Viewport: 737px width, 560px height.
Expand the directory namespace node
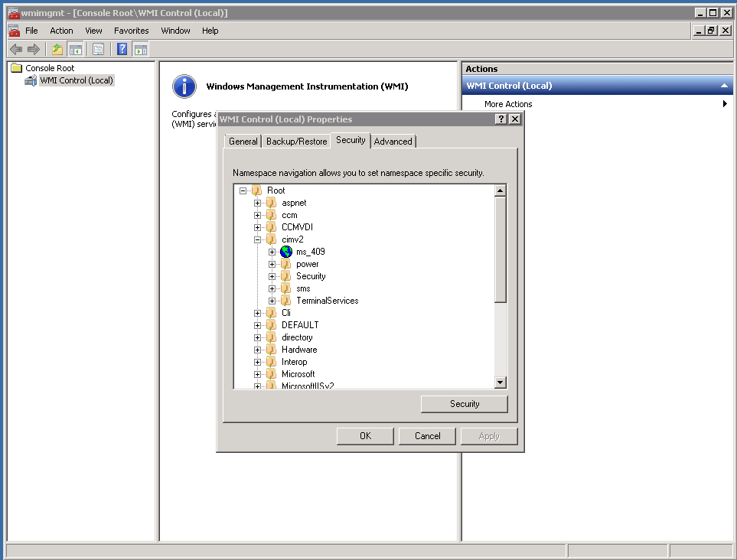pos(258,337)
